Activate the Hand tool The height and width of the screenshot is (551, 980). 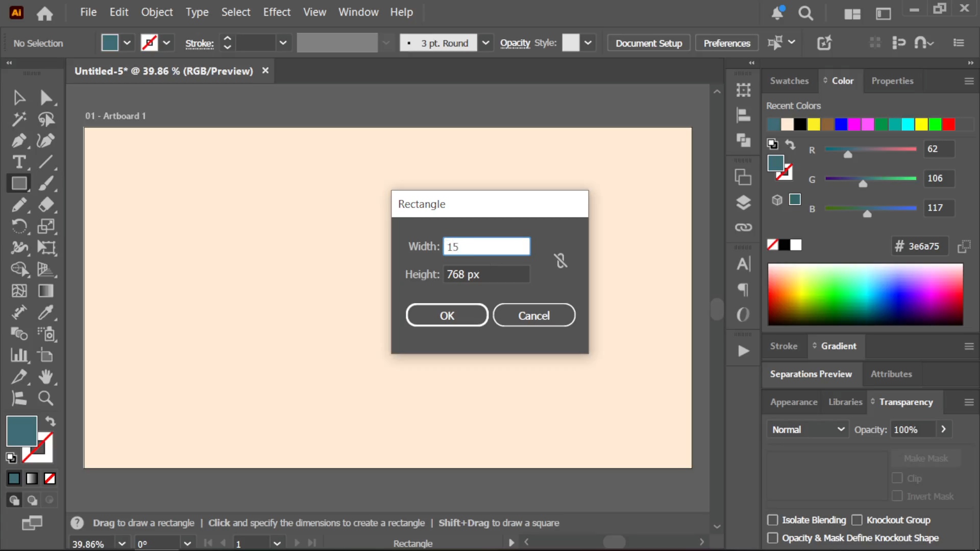46,377
